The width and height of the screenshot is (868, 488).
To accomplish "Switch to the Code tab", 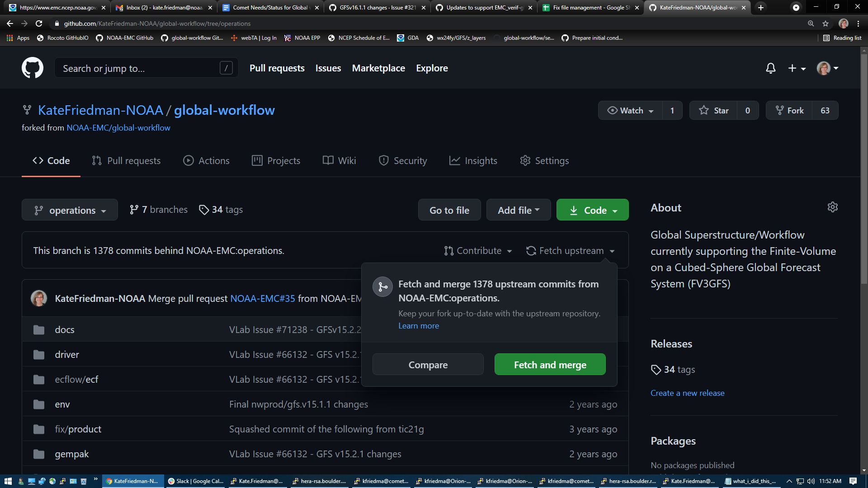I will [x=51, y=161].
